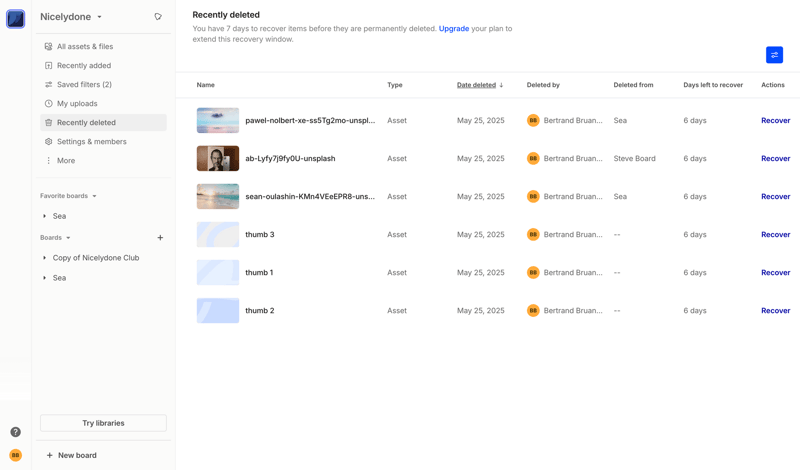Collapse the Boards section header

[x=55, y=238]
